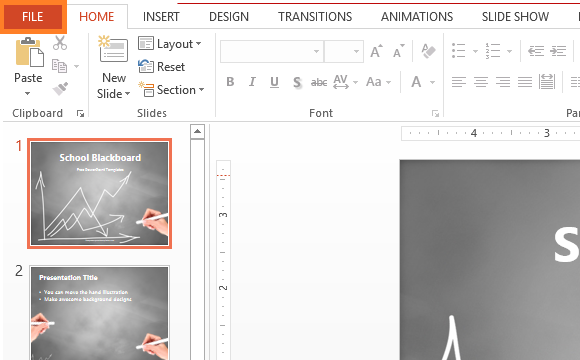The width and height of the screenshot is (580, 360).
Task: Click the Reset slide button
Action: 161,67
